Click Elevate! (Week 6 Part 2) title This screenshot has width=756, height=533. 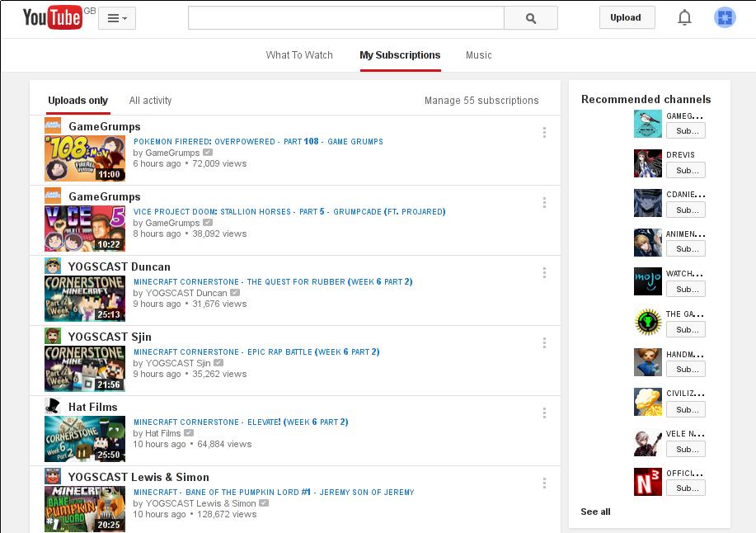click(x=241, y=422)
